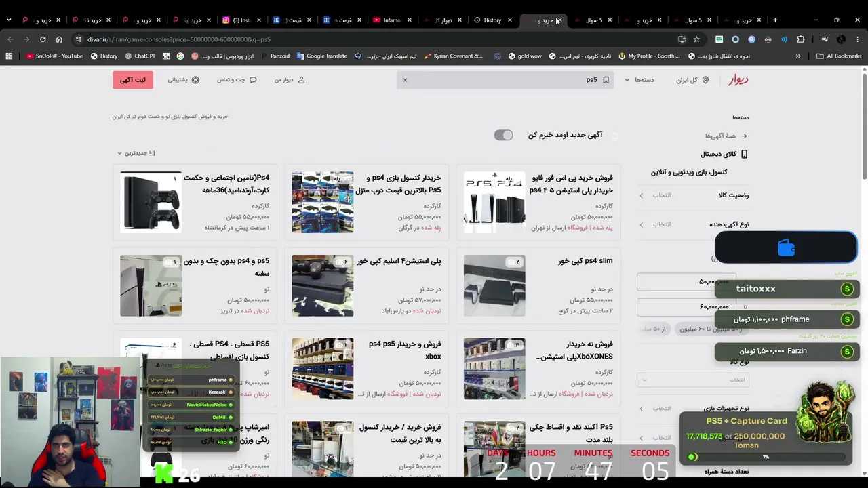Open the ابزار وردپرس bookmark
868x488 pixels.
[222, 56]
